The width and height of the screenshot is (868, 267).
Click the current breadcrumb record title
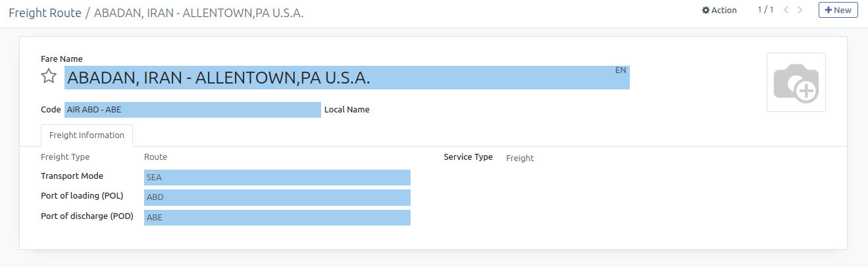click(x=199, y=13)
